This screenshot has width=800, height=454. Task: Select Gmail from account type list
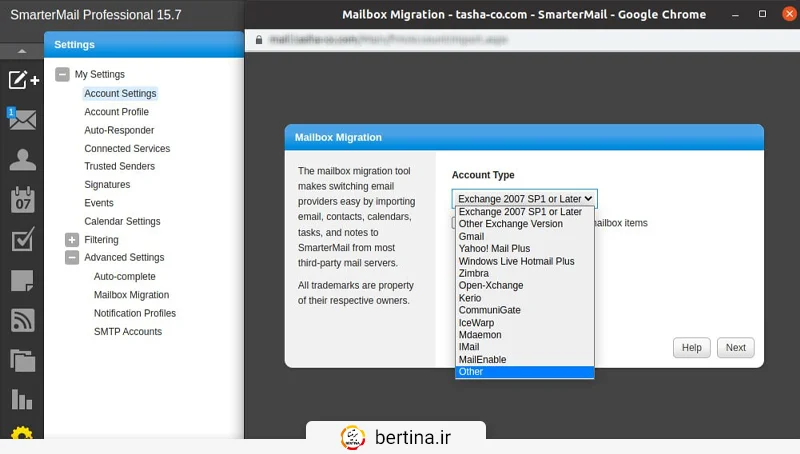pos(471,236)
